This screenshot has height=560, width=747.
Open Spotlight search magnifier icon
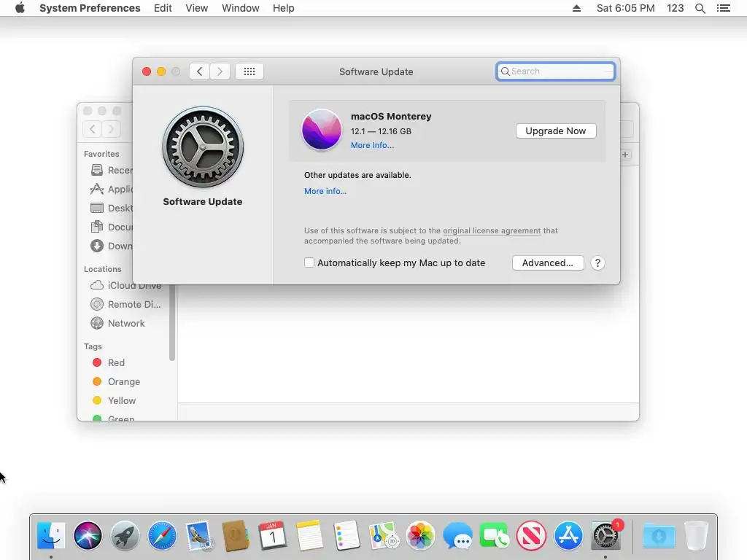[700, 8]
